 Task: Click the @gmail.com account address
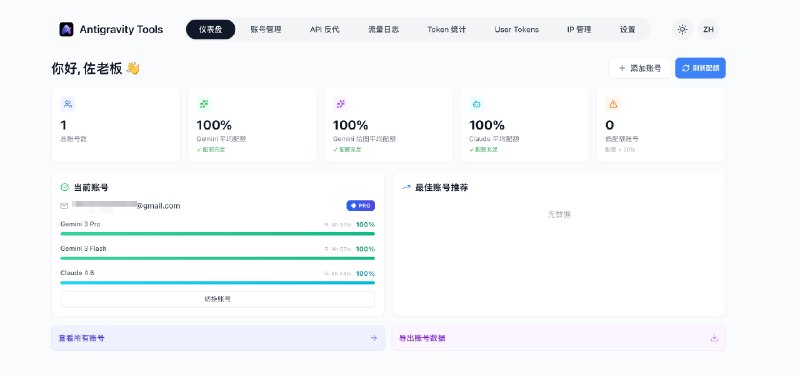tap(126, 206)
